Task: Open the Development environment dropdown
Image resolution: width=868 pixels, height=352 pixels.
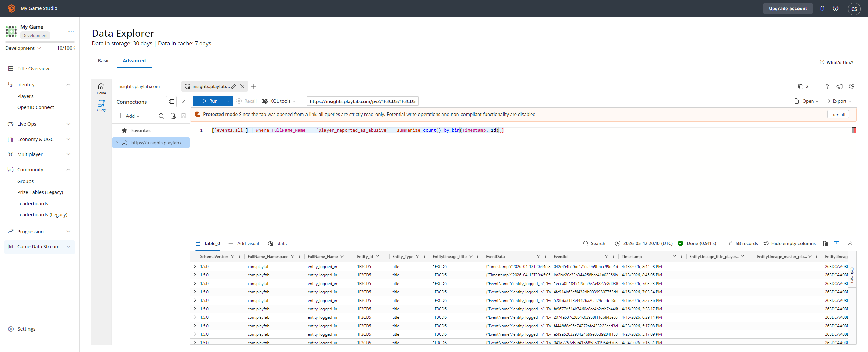Action: [x=23, y=48]
